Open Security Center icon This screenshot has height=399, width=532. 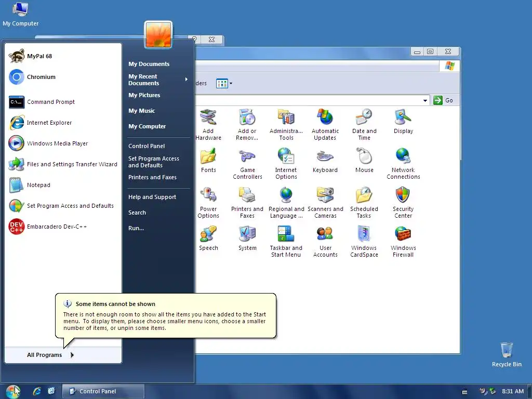tap(403, 203)
